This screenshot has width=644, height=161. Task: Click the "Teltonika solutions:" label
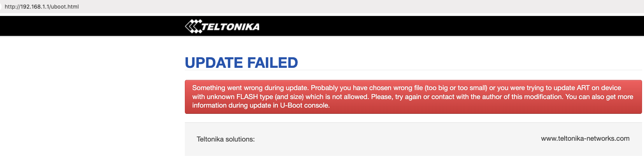point(226,139)
